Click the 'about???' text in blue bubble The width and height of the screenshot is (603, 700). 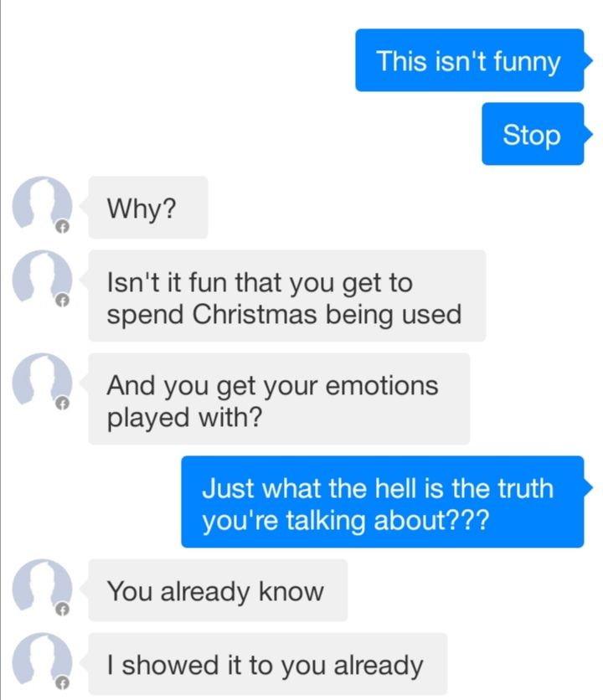click(x=431, y=520)
